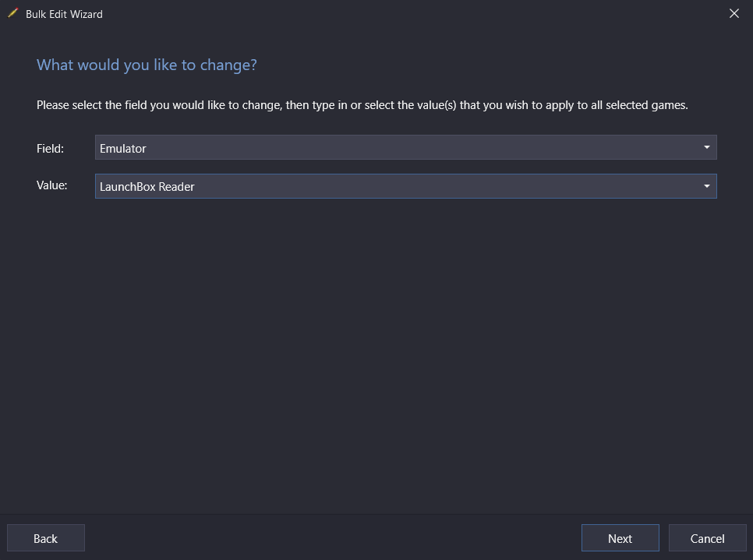Click the "Value:" label
The height and width of the screenshot is (560, 753).
pos(52,185)
